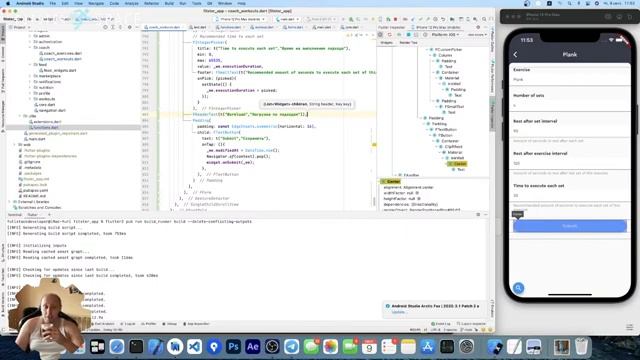Toggle select widget mode in Flutter Inspector

coord(380,35)
